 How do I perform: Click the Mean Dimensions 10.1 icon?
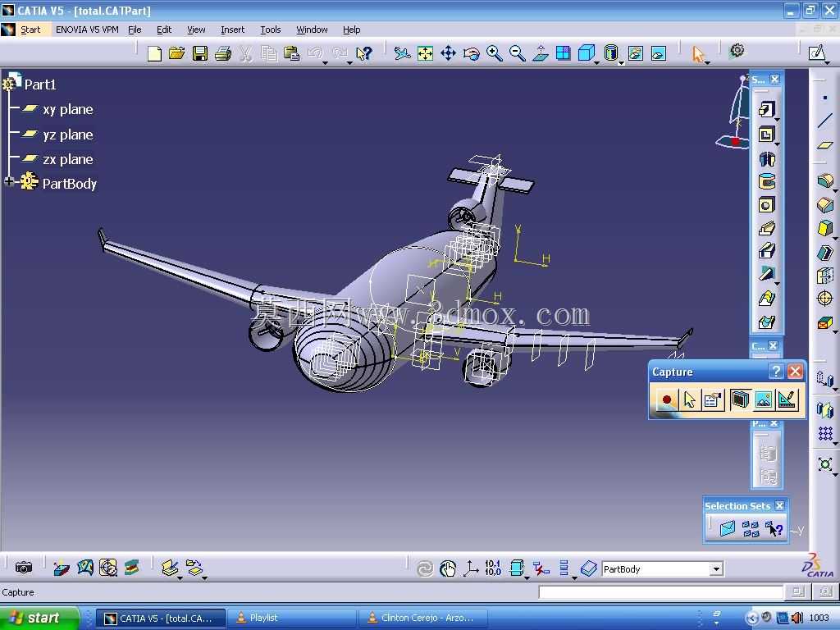[x=493, y=568]
